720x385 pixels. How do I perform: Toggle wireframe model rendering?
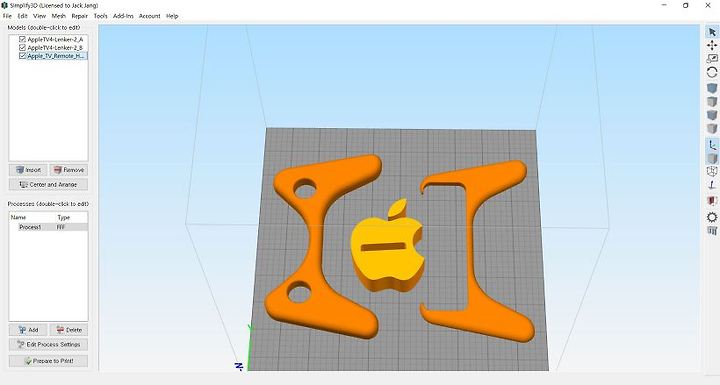point(712,171)
